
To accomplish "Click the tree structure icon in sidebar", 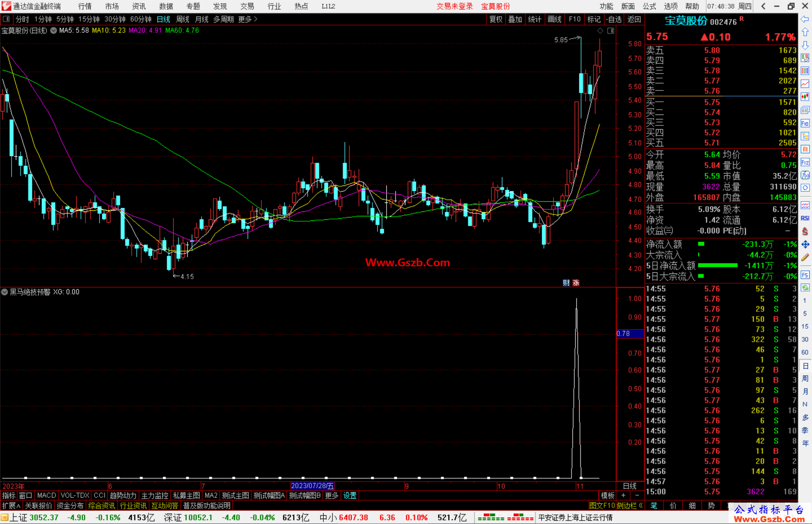I will pyautogui.click(x=805, y=136).
